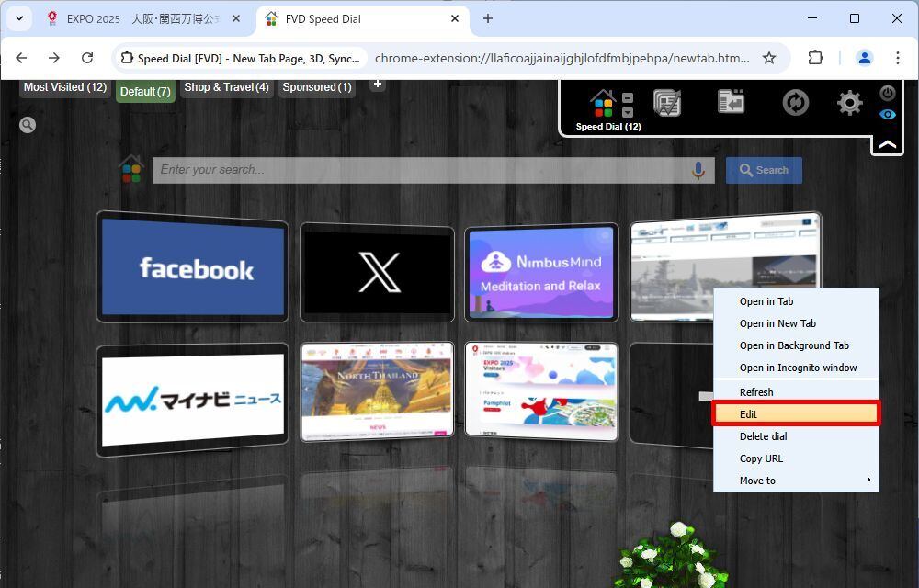Open the Speed Dial home icon

coord(603,104)
